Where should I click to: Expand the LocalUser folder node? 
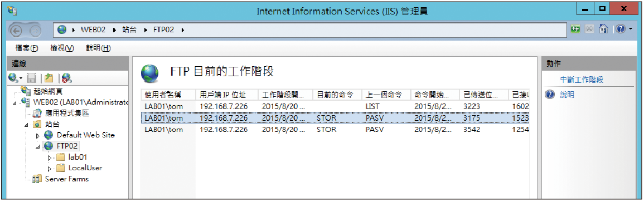[x=50, y=169]
